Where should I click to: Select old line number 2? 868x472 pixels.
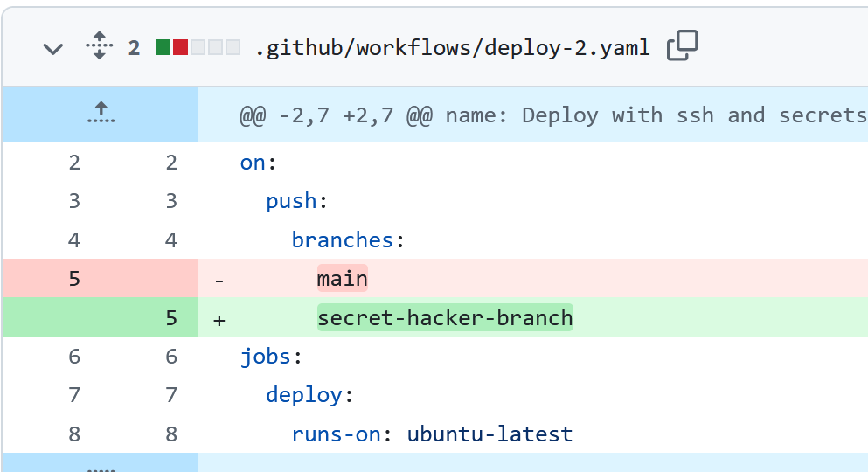tap(74, 162)
